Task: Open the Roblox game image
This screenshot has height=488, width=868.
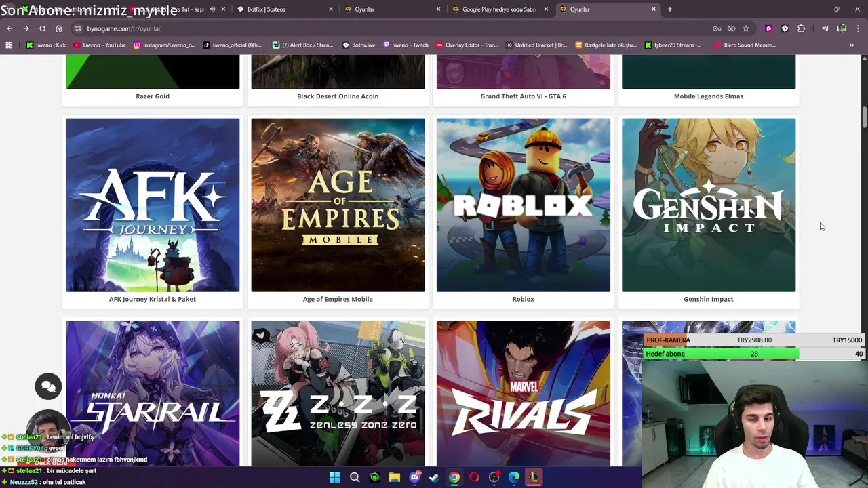Action: pyautogui.click(x=524, y=205)
